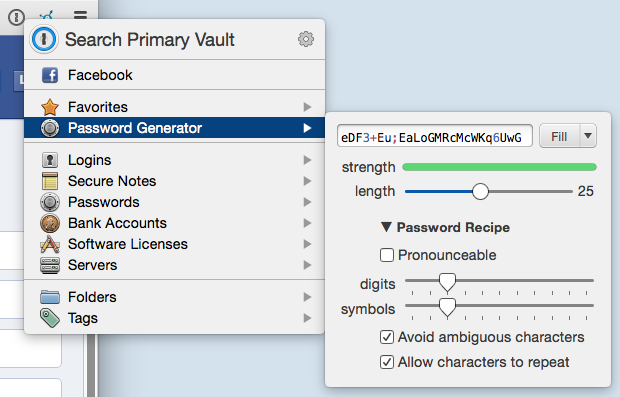This screenshot has width=620, height=397.
Task: Uncheck Avoid ambiguous characters
Action: 387,337
